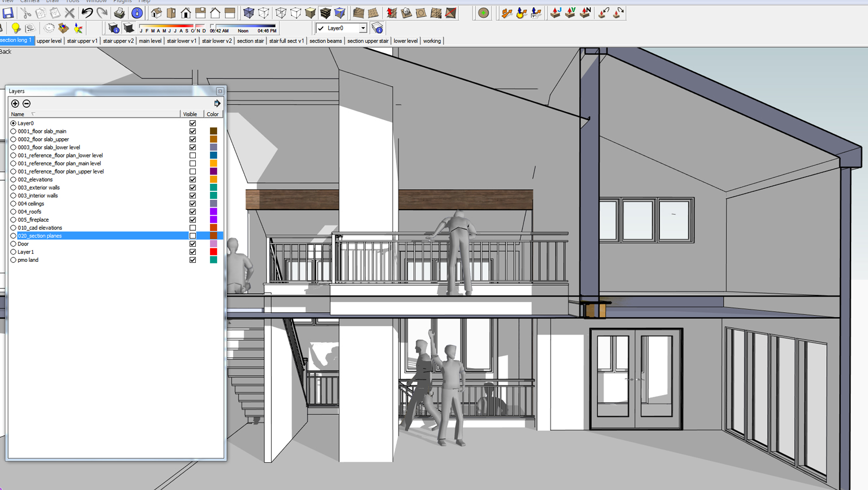The image size is (868, 490).
Task: Toggle Show/Hide Shadows icon
Action: (x=129, y=28)
